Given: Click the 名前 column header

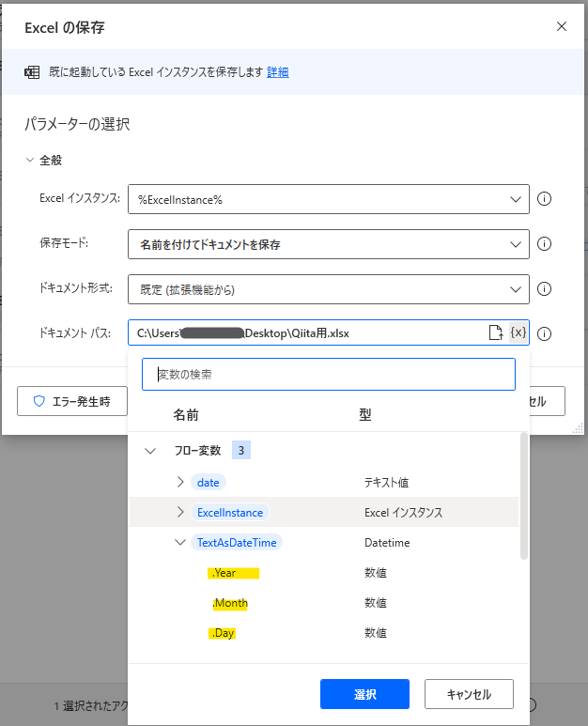Looking at the screenshot, I should click(186, 415).
